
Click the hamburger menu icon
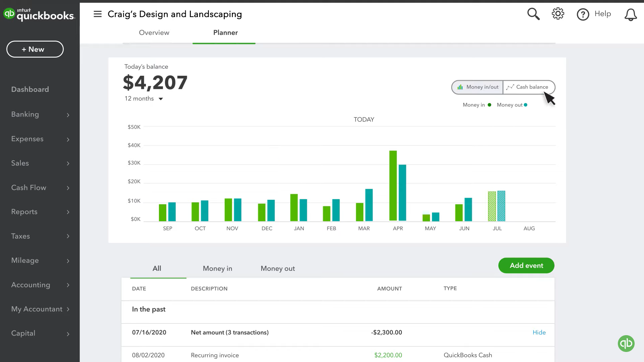click(97, 14)
